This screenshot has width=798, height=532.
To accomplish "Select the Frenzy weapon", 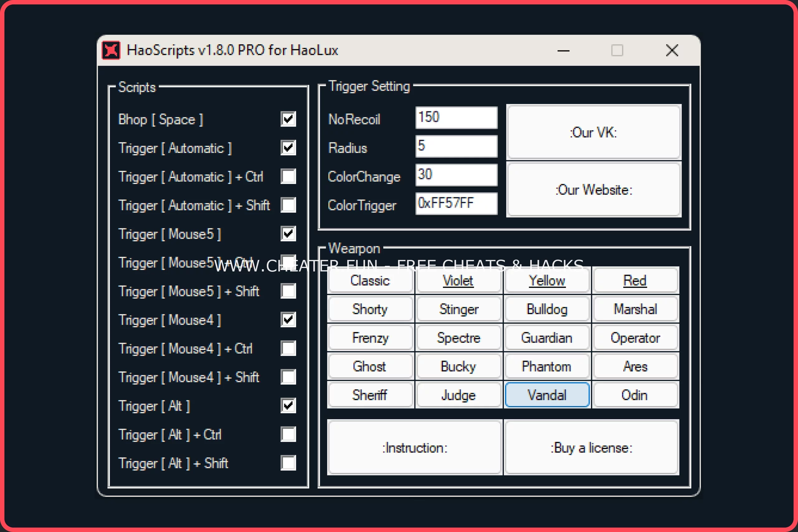I will tap(371, 338).
